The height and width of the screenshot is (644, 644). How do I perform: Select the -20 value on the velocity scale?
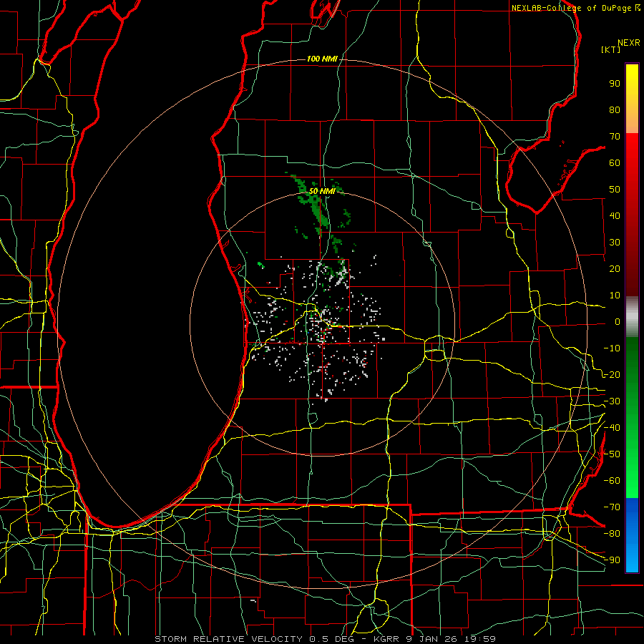(x=612, y=374)
